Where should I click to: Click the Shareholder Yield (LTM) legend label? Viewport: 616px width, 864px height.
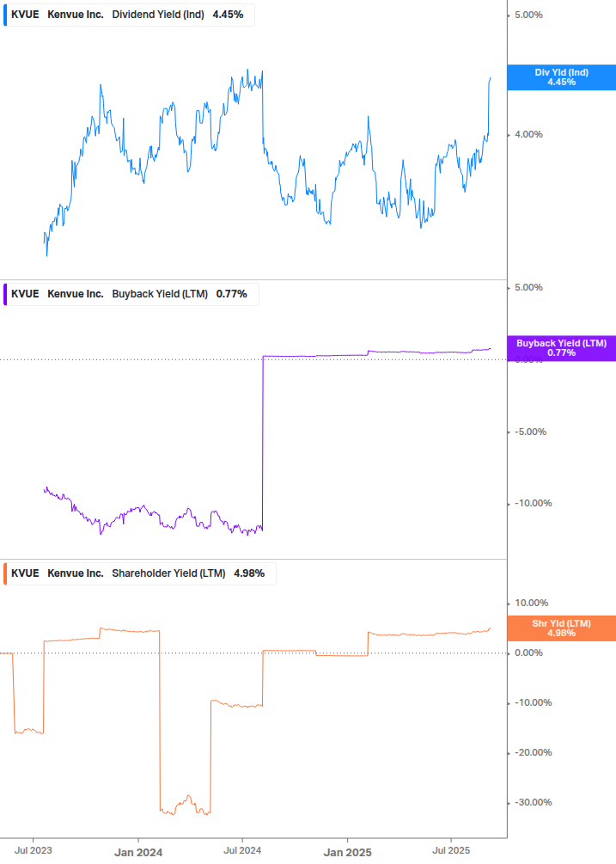coord(168,573)
